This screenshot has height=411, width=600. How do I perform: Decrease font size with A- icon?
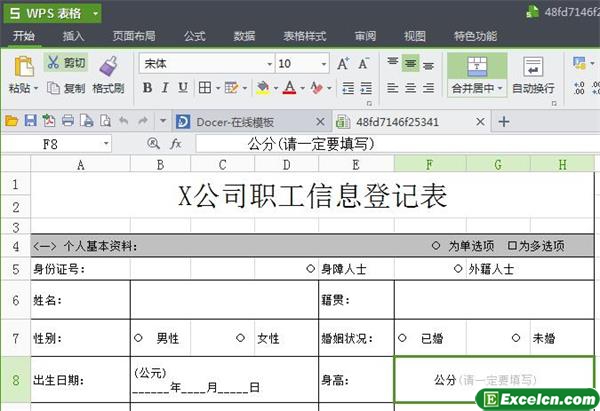[364, 64]
